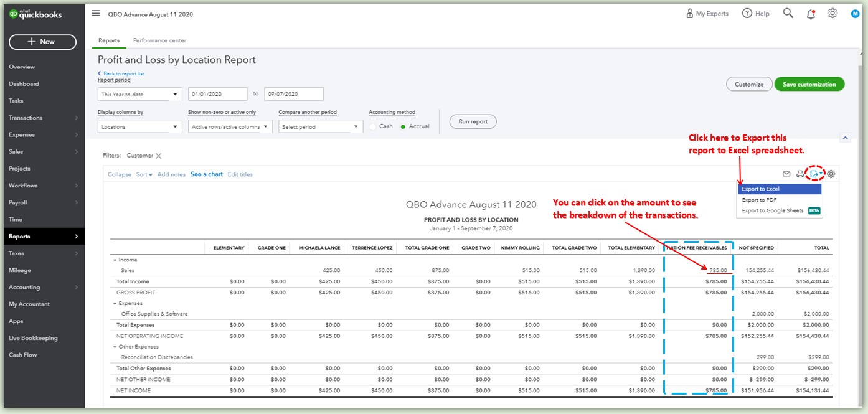Click the 450.00 Terrence Lopez sales

pos(384,270)
